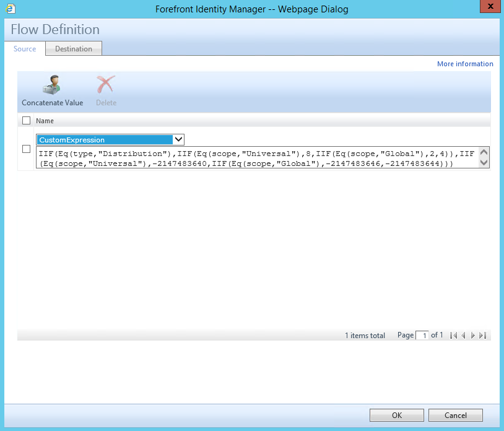Tick the CustomExpression row checkbox
Screen dimensions: 504x431
[27, 149]
